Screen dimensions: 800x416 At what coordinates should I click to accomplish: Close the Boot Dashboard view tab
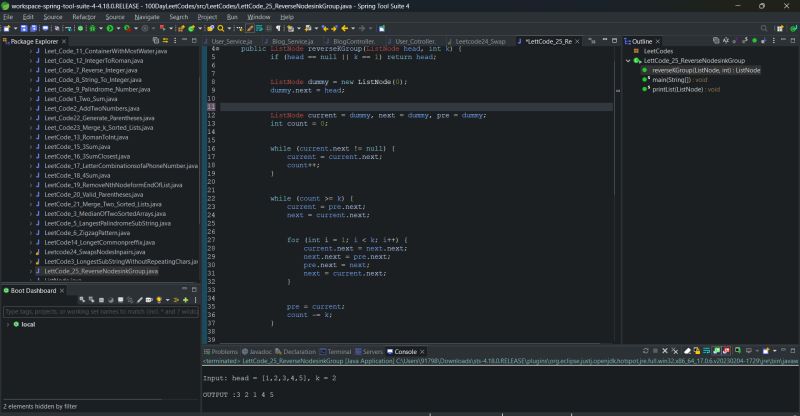pos(63,290)
